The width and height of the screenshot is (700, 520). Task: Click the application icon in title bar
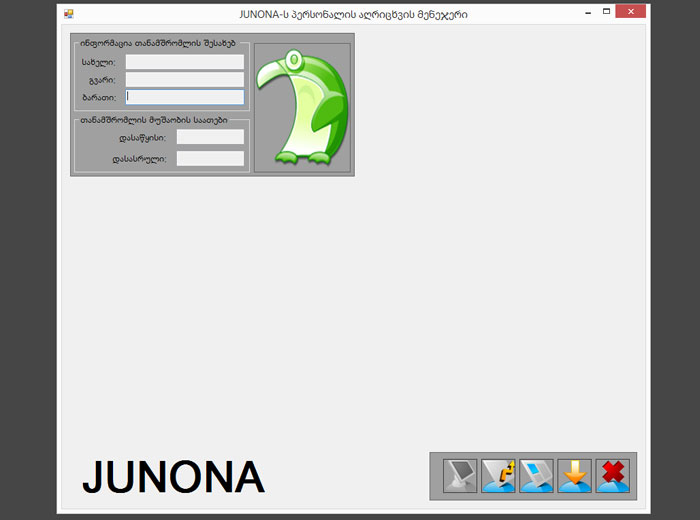pos(69,14)
